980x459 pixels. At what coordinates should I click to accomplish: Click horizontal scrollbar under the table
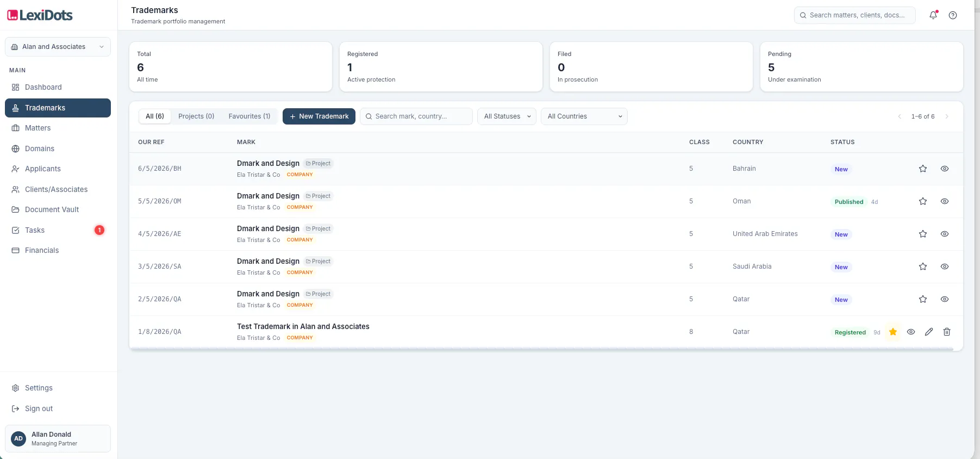point(541,349)
